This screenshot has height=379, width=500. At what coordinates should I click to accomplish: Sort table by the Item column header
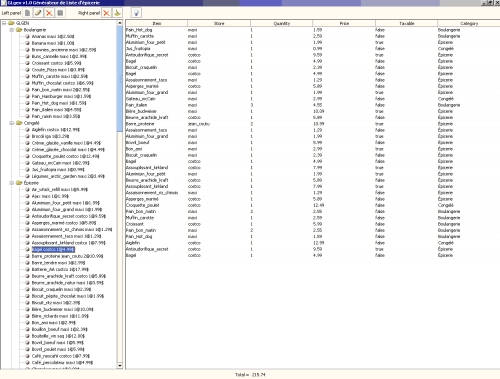coord(157,23)
